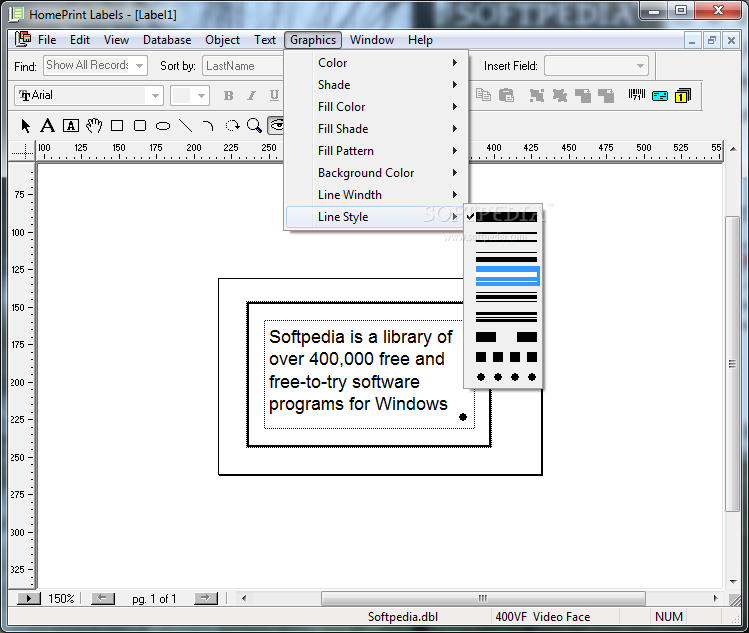This screenshot has height=633, width=749.
Task: Click the yellow numbered pages icon
Action: (x=683, y=96)
